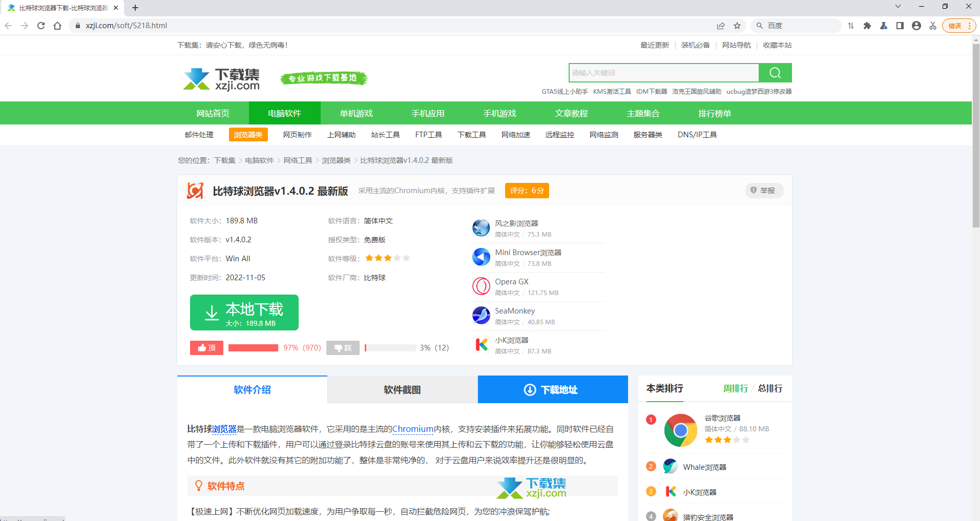
Task: Close the 比特球浏览器下载 browser tab
Action: (x=116, y=8)
